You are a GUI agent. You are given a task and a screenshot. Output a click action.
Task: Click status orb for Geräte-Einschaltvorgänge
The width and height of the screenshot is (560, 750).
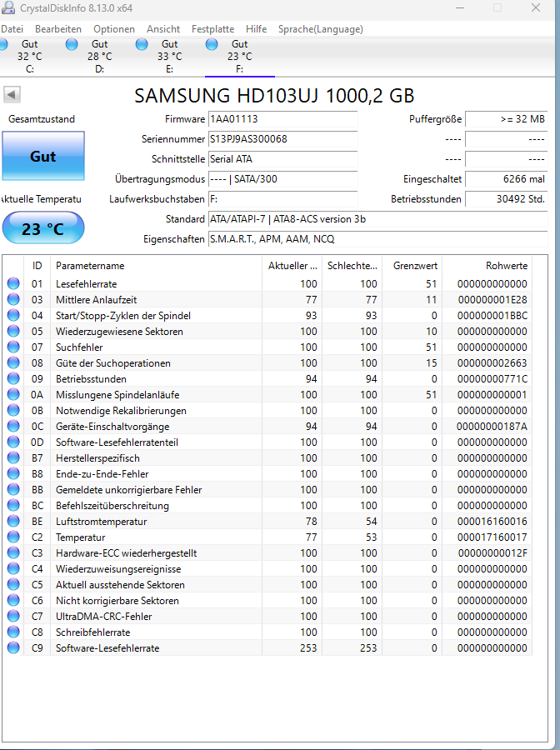[x=13, y=426]
